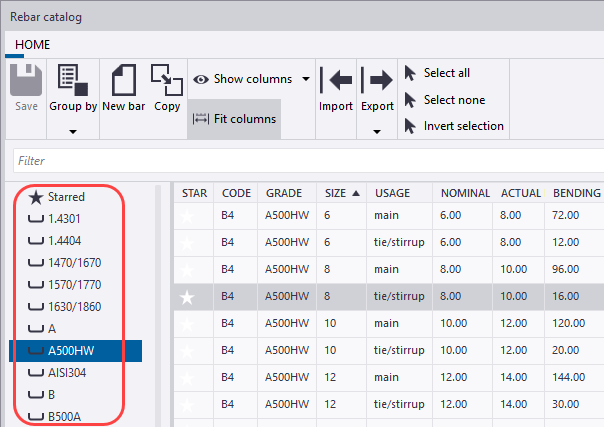Click the Save floppy disk icon
Viewport: 604px width, 427px height.
click(24, 80)
